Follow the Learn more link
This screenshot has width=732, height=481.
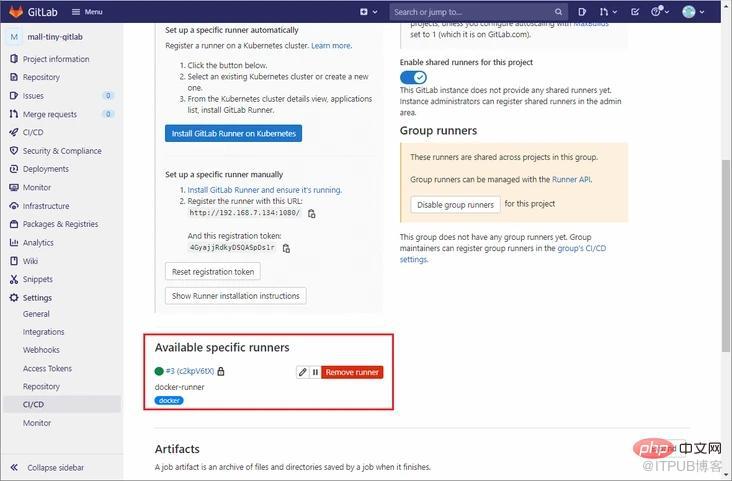(x=331, y=46)
